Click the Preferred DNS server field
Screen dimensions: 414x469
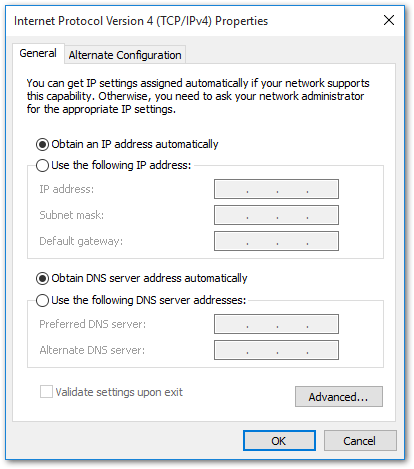[276, 324]
